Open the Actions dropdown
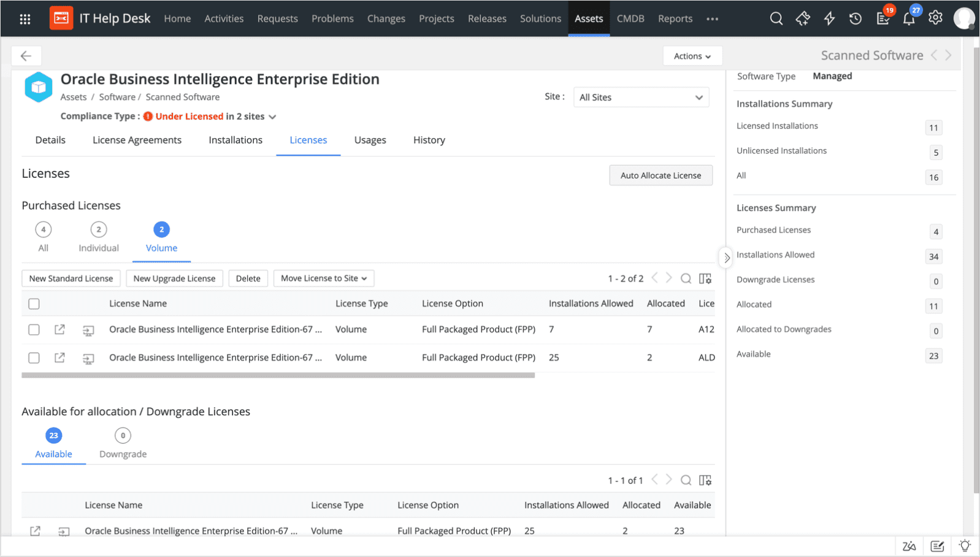This screenshot has height=557, width=980. coord(692,56)
